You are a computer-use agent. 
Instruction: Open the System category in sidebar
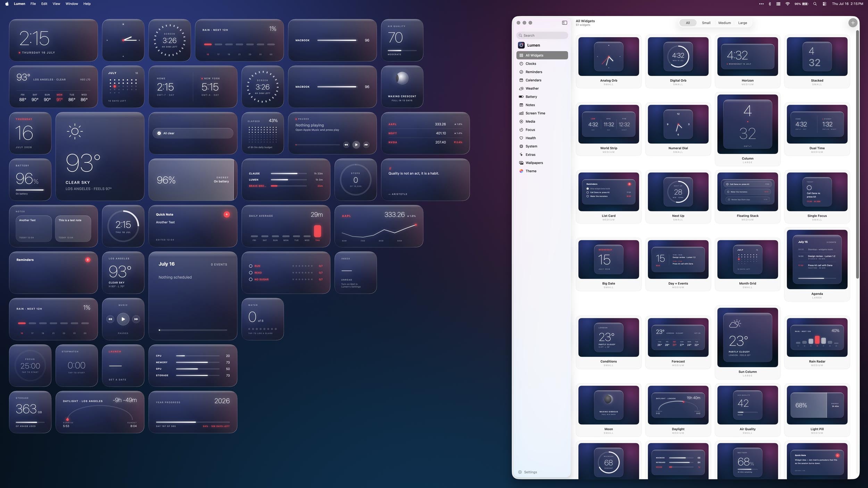point(542,146)
